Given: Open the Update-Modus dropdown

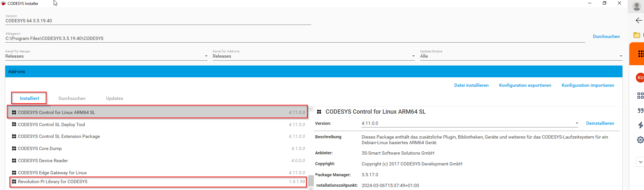Looking at the screenshot, I should 521,56.
